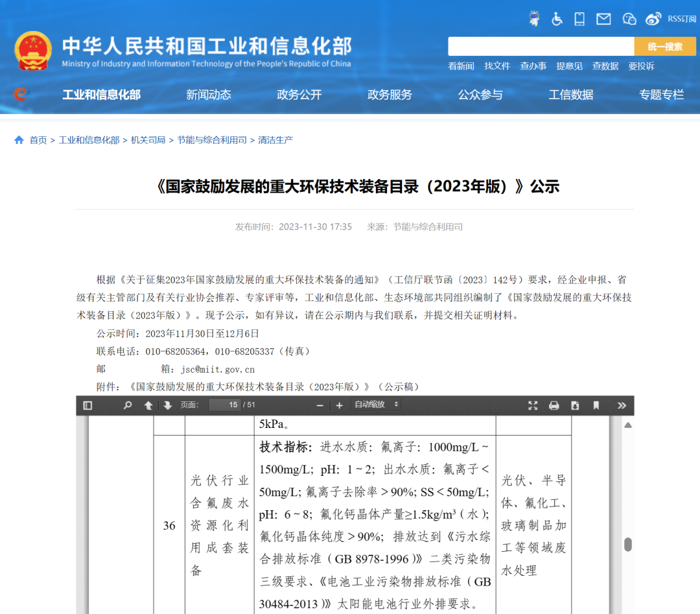
Task: Select the 工信数据 navigation tab
Action: (570, 95)
